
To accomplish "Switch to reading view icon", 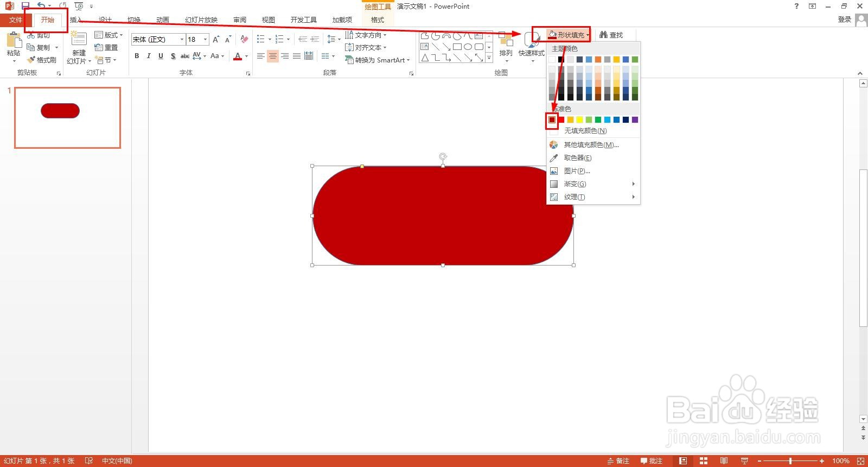I will [724, 460].
